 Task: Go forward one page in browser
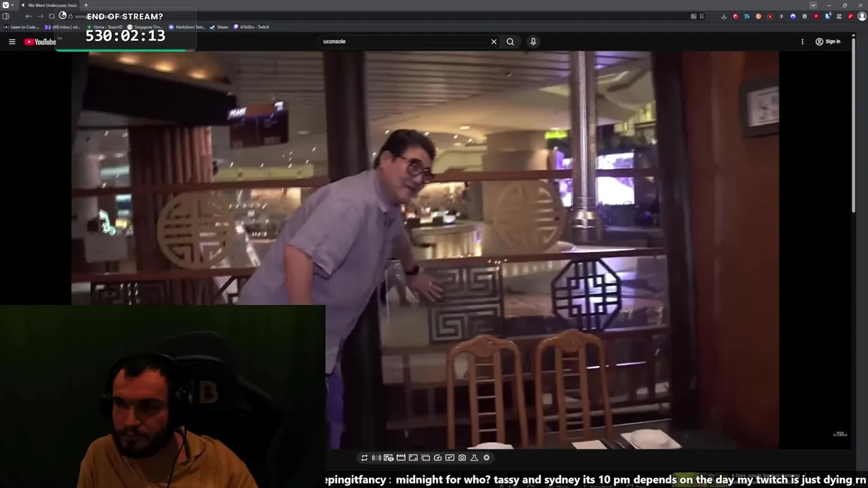[40, 16]
